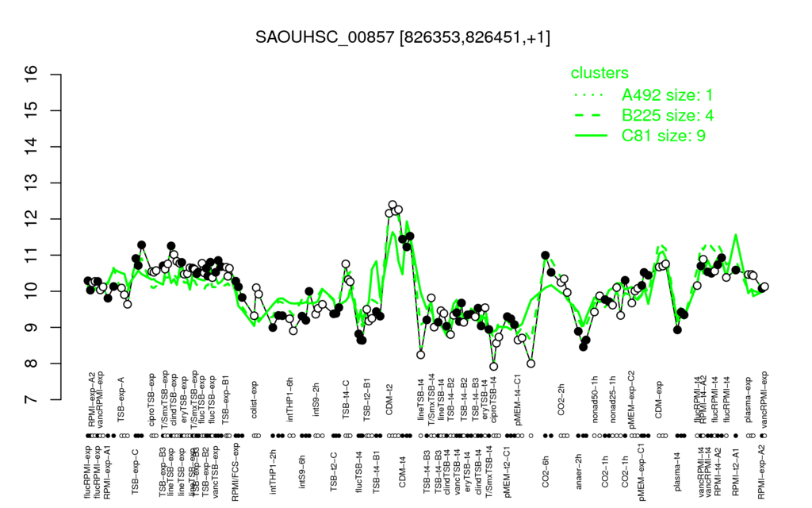The image size is (812, 508).
Task: Click the solid line sample for C81
Action: click(x=590, y=136)
